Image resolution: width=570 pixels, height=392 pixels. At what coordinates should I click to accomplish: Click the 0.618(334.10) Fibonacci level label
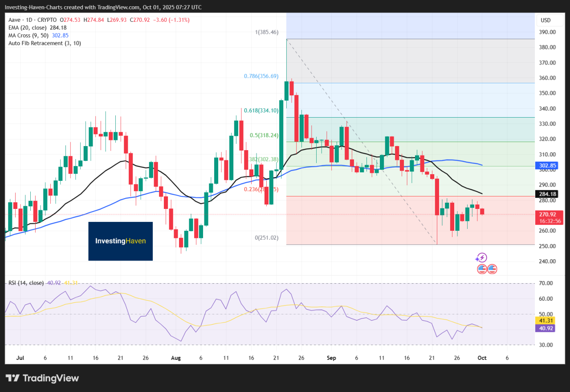tap(261, 111)
